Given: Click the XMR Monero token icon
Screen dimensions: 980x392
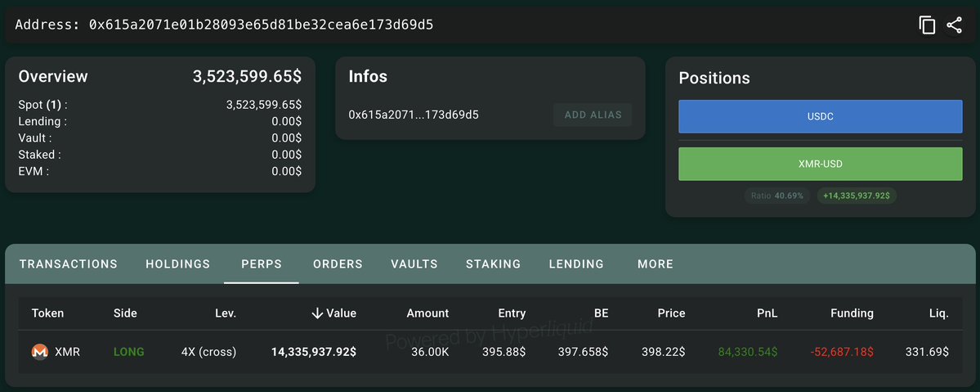Looking at the screenshot, I should pos(40,352).
